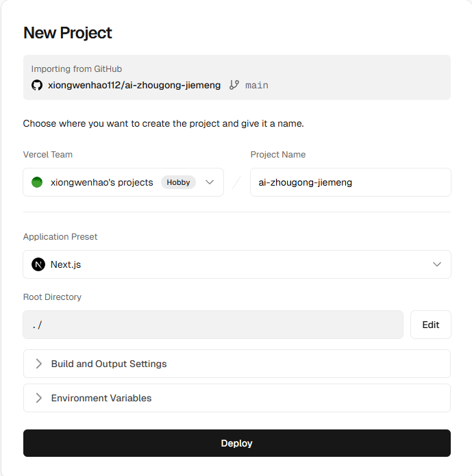The height and width of the screenshot is (476, 472).
Task: Open the Vercel Team dropdown chevron
Action: (x=210, y=182)
